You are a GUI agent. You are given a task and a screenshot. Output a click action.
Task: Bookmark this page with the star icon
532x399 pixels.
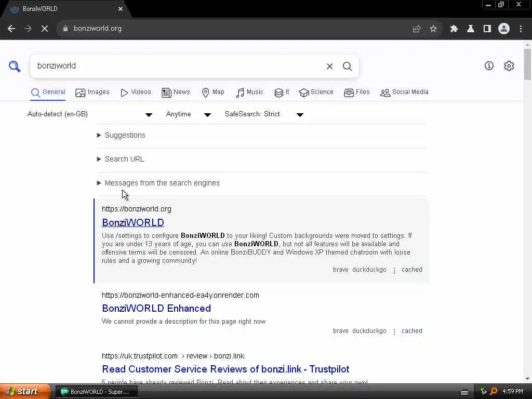point(433,29)
